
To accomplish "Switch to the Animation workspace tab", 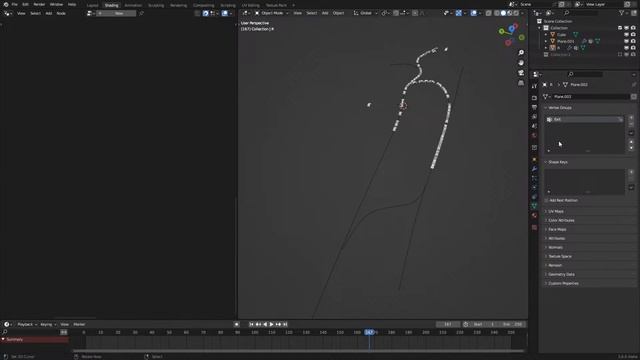I will [x=133, y=5].
